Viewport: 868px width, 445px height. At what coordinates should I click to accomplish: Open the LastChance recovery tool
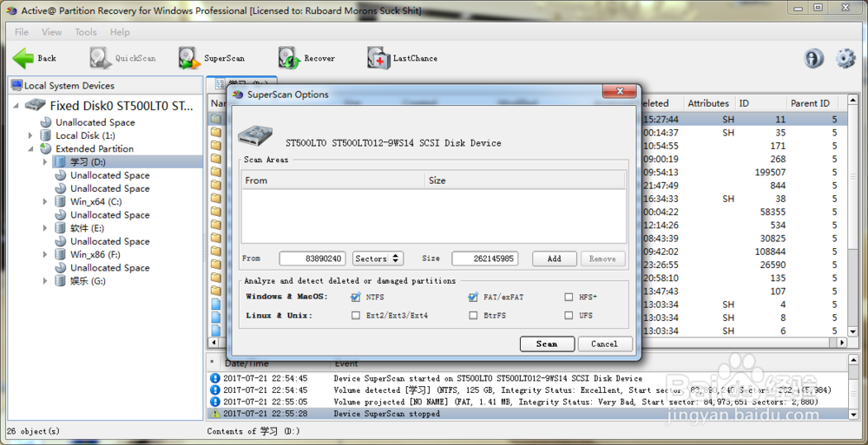(x=403, y=58)
